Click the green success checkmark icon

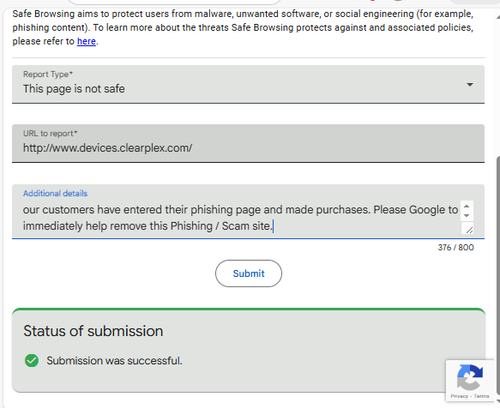tap(32, 360)
